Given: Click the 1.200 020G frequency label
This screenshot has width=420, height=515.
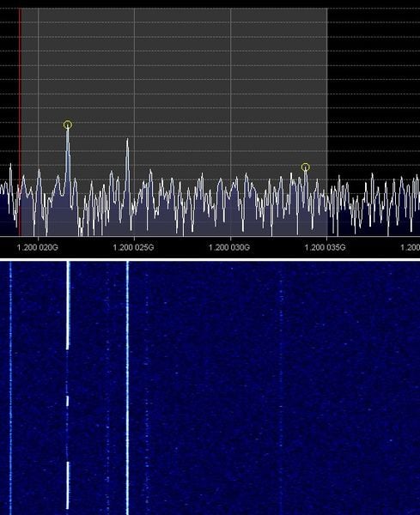Looking at the screenshot, I should point(38,247).
